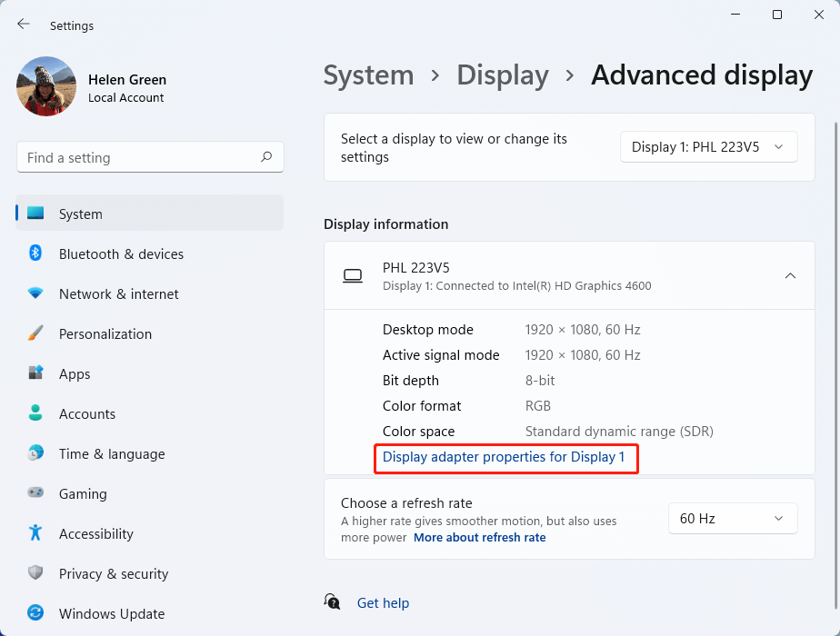
Task: Open Bluetooth & devices icon
Action: pos(35,253)
